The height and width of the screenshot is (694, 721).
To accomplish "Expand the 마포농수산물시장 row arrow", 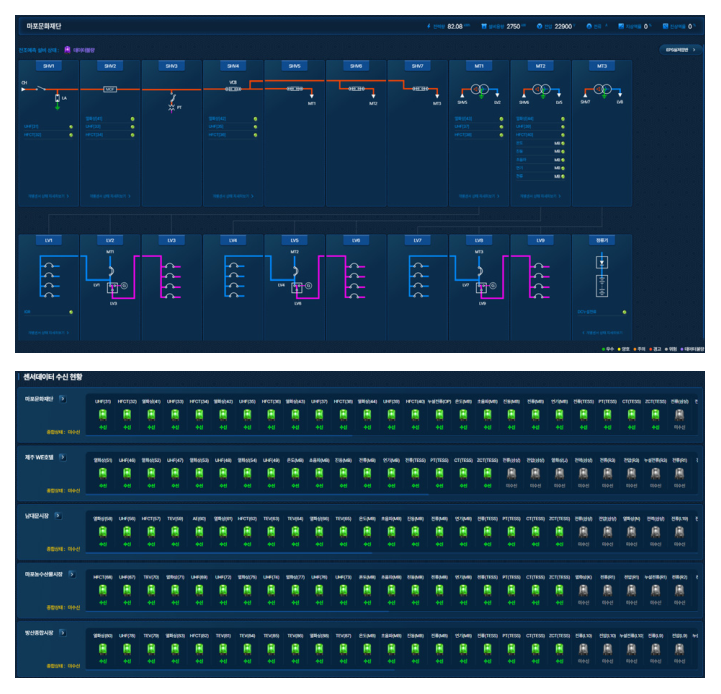I will 72,574.
